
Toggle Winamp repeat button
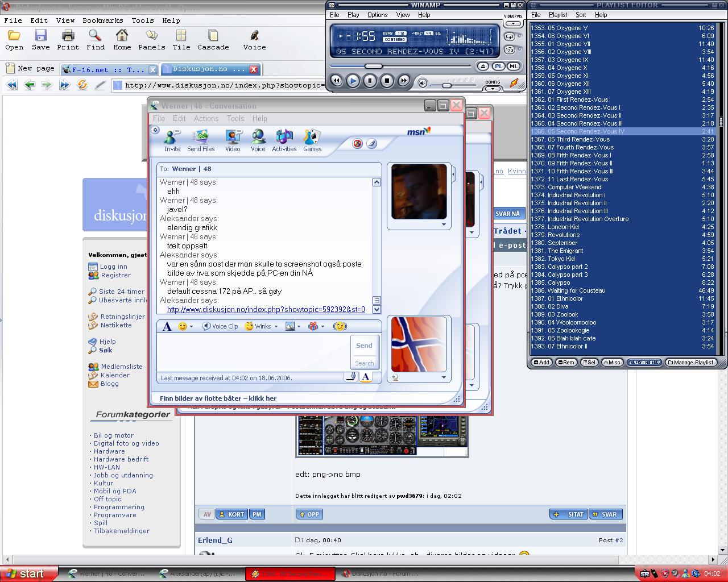click(x=509, y=37)
